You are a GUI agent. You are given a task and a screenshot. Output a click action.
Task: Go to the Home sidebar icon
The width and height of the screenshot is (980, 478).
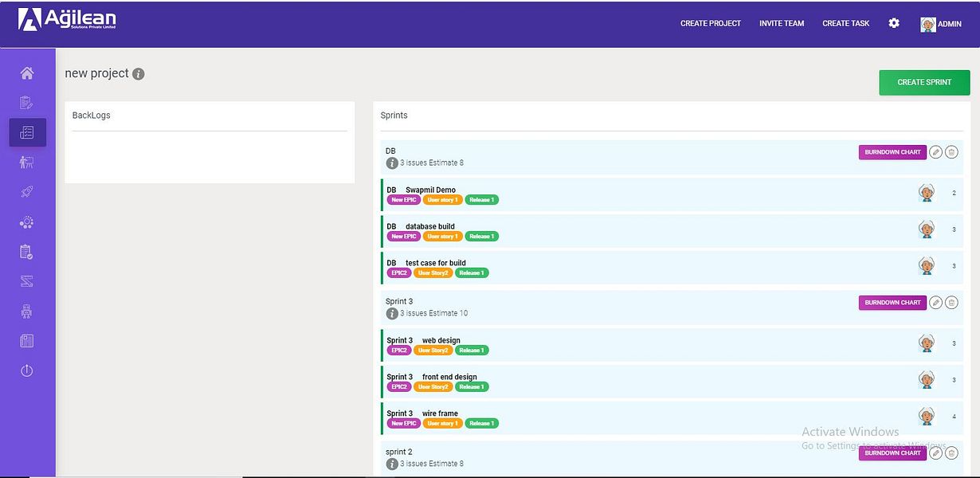click(27, 73)
